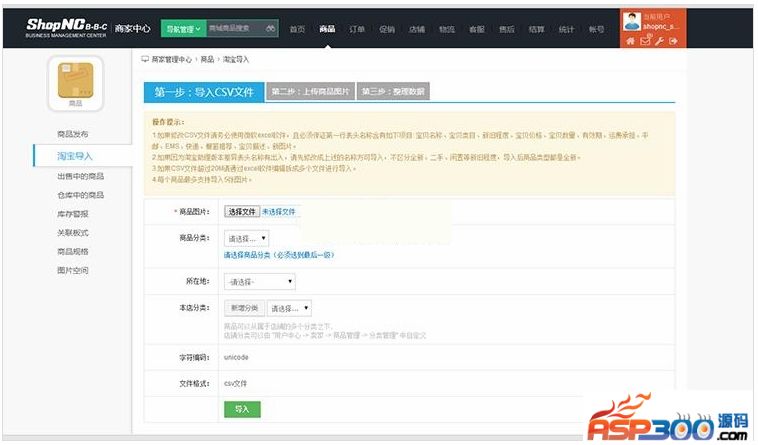Switch to the 第二步：上传商品图片 tab
This screenshot has width=758, height=445.
310,91
